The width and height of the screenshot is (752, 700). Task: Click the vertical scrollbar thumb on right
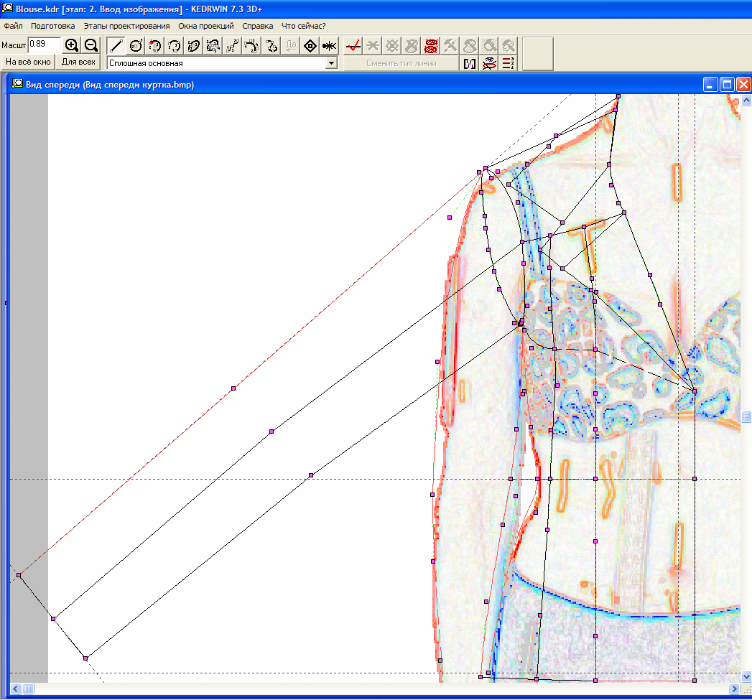pos(746,416)
